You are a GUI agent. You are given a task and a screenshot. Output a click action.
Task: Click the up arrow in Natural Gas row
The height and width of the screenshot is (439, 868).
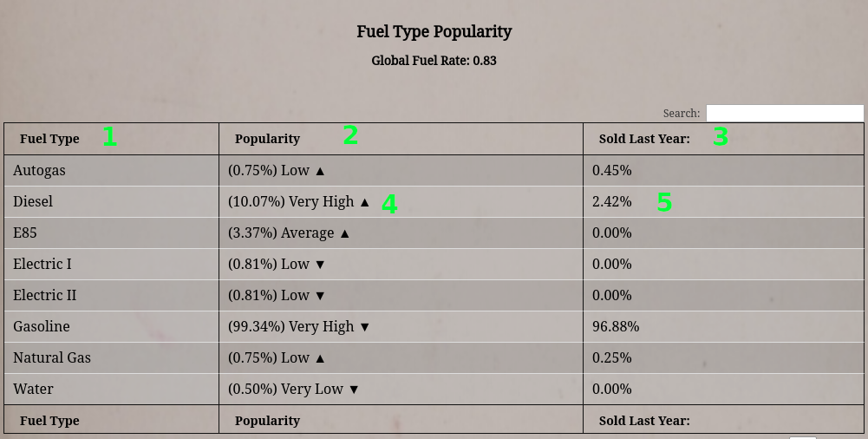pos(320,358)
